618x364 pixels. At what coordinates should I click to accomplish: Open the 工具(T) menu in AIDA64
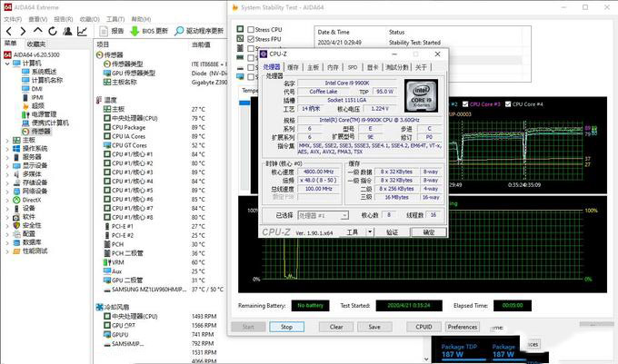[115, 19]
